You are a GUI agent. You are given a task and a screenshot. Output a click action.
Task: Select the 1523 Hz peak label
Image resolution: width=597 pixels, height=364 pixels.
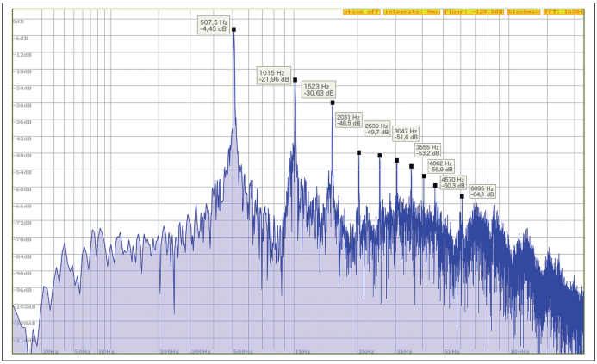coord(316,90)
